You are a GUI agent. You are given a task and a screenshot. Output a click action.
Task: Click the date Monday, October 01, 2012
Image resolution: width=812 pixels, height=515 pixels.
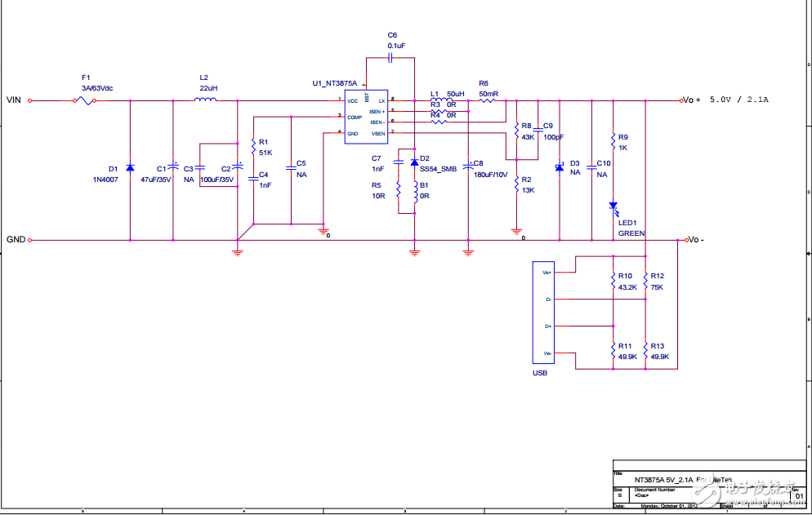tap(670, 506)
